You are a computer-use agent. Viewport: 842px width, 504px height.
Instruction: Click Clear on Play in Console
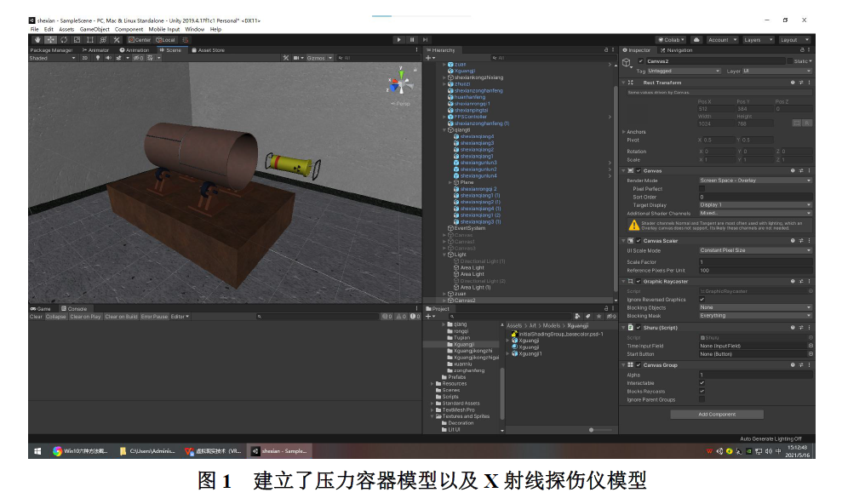(85, 317)
